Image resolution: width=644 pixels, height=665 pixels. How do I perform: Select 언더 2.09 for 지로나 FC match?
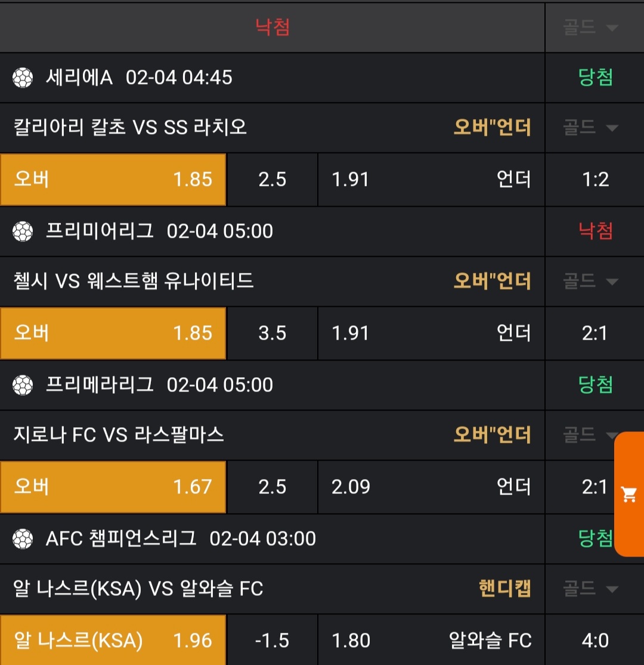[x=431, y=487]
